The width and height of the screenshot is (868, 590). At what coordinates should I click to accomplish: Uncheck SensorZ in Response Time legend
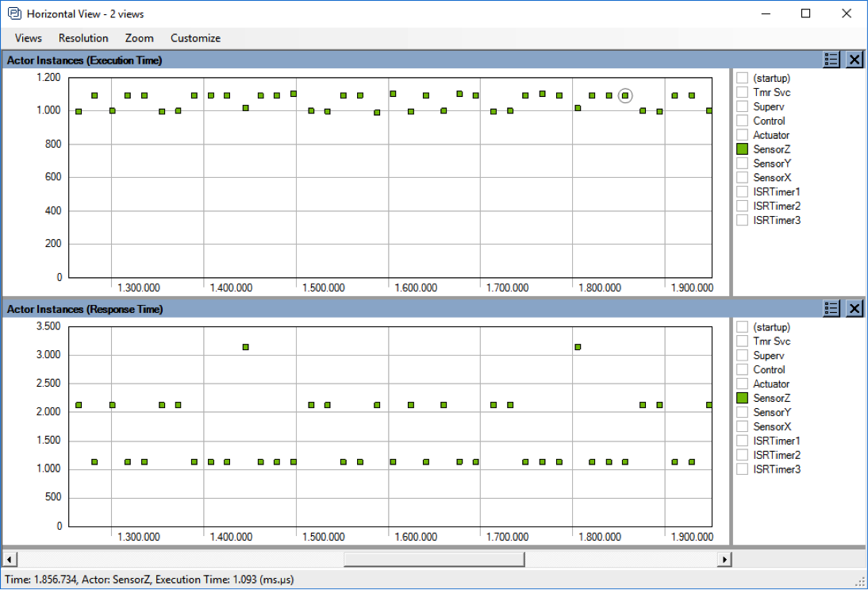click(743, 398)
